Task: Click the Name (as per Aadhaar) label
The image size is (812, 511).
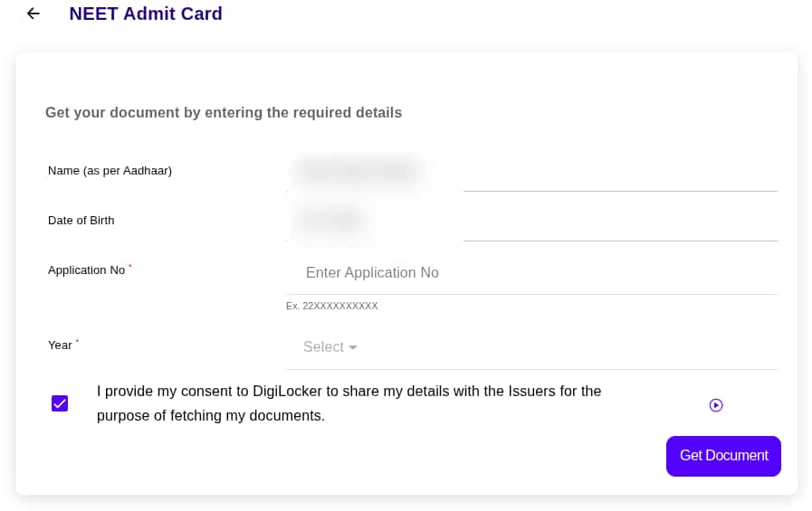Action: click(110, 170)
